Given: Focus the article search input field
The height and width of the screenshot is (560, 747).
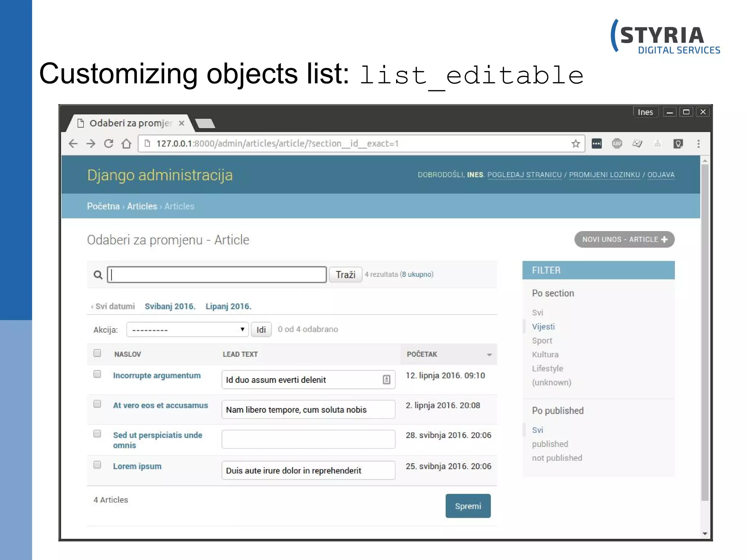Looking at the screenshot, I should coord(217,275).
